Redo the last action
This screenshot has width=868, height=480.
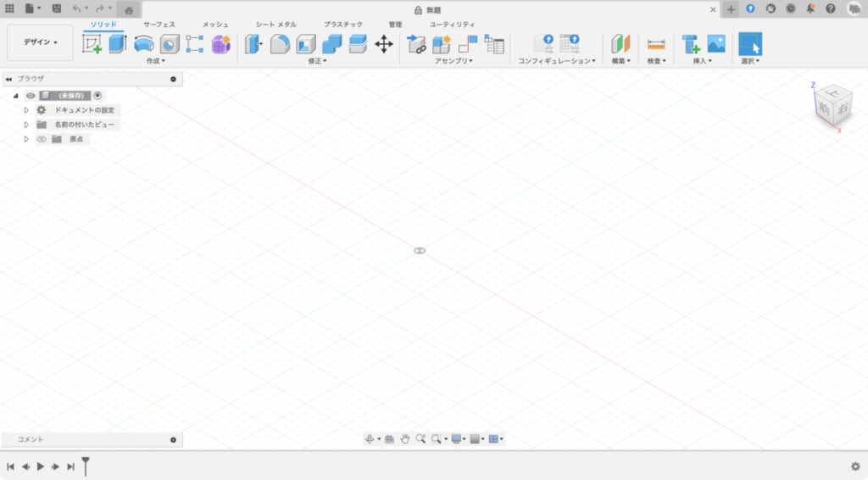100,8
